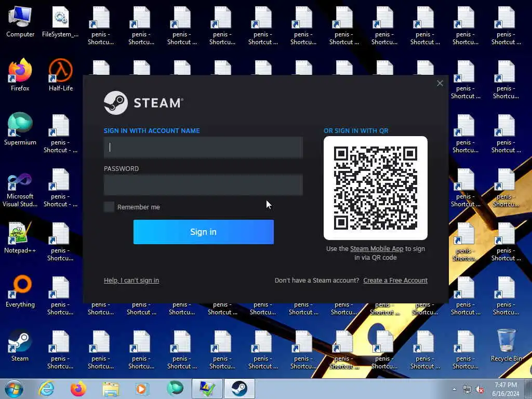Click the Steam logo in the dialog
Image resolution: width=532 pixels, height=399 pixels.
(x=143, y=103)
